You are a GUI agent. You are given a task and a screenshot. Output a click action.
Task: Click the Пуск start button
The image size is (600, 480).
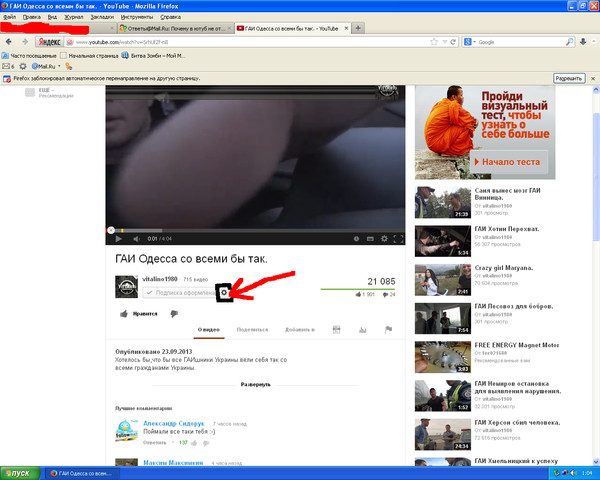[20, 473]
